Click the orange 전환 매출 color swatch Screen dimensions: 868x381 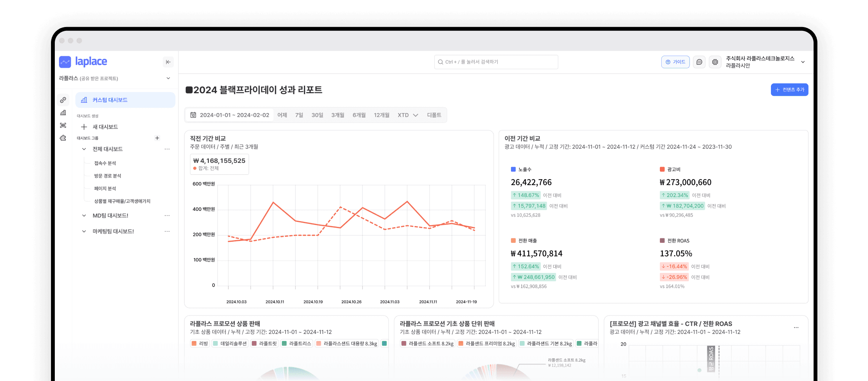[513, 241]
